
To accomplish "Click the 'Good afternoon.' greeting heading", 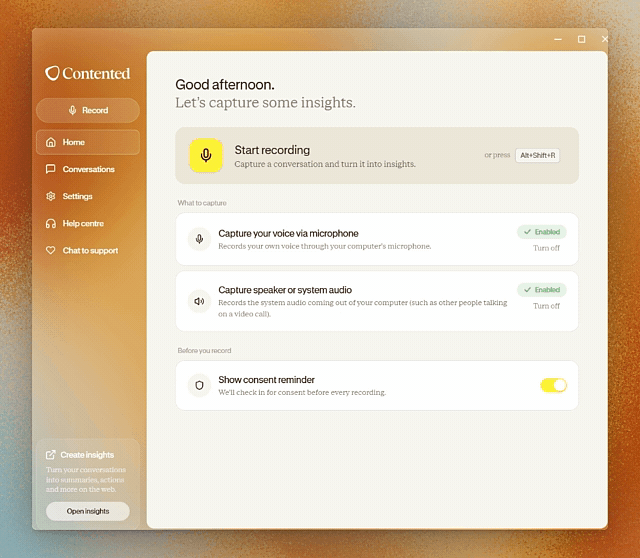I will click(x=225, y=84).
